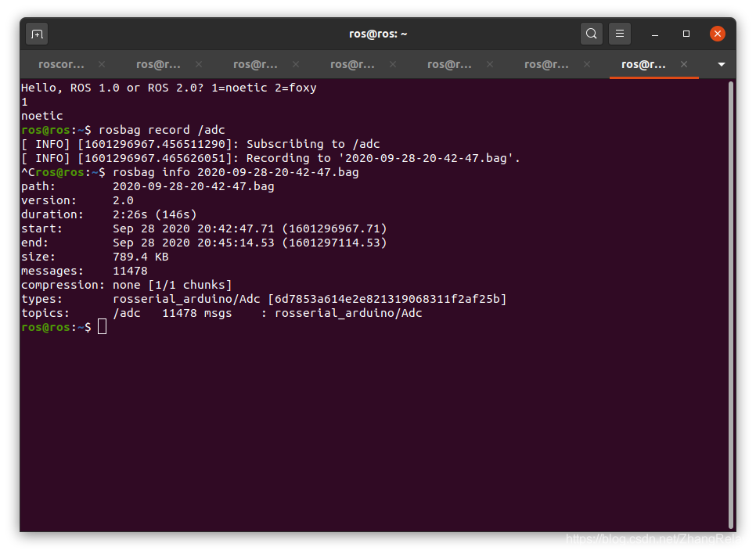The width and height of the screenshot is (756, 554).
Task: Click the terminal's vertical scrollbar
Action: (731, 304)
